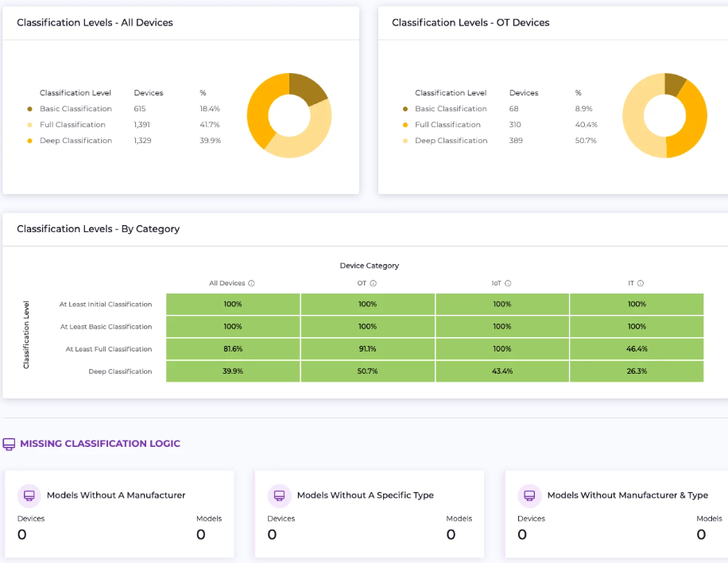Click Missing Classification Logic monitor icon
Image resolution: width=728 pixels, height=563 pixels.
pos(10,444)
